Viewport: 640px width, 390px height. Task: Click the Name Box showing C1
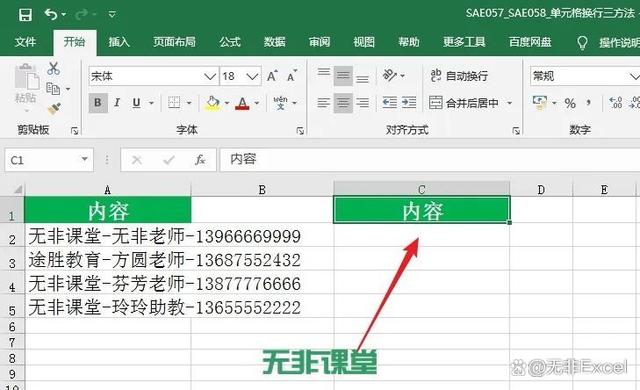point(49,160)
